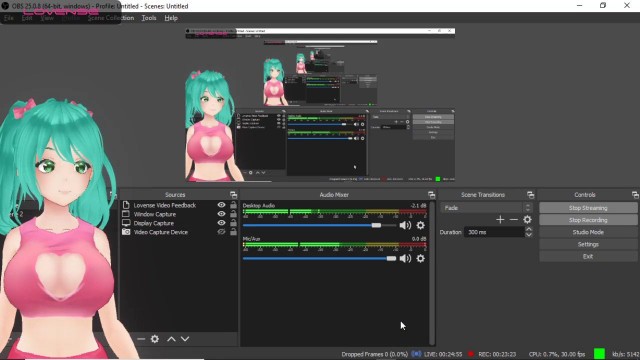Undock the Audio Mixer panel
The width and height of the screenshot is (640, 360).
point(431,195)
